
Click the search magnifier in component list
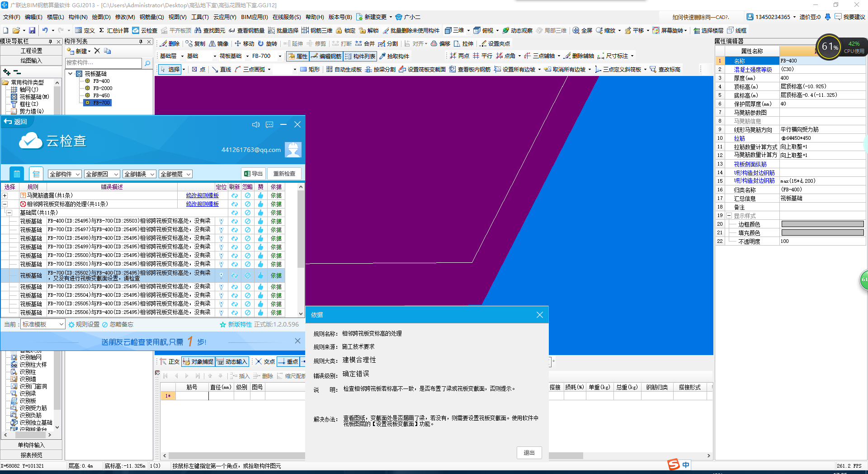pos(147,63)
